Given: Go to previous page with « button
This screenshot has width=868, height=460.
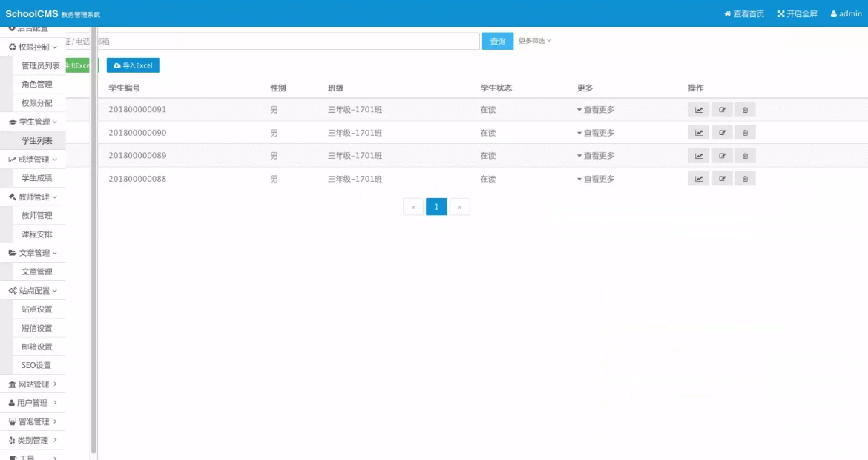Looking at the screenshot, I should [413, 207].
